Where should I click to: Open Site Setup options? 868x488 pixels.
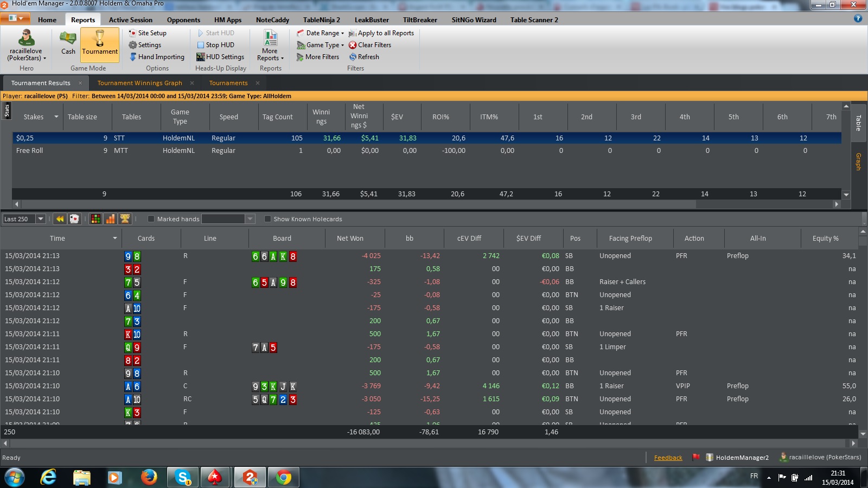pos(148,33)
